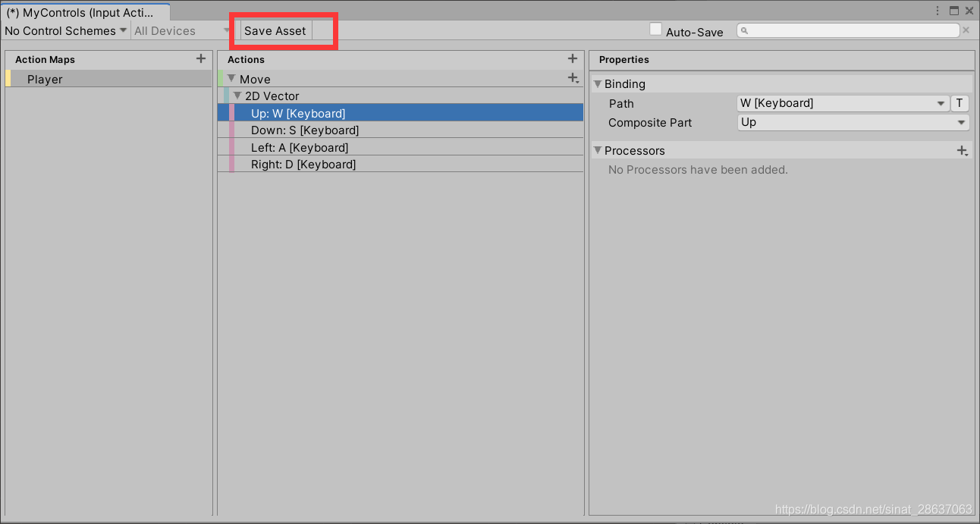Switch to the MyControls Input Actions tab
The height and width of the screenshot is (524, 980).
(83, 11)
